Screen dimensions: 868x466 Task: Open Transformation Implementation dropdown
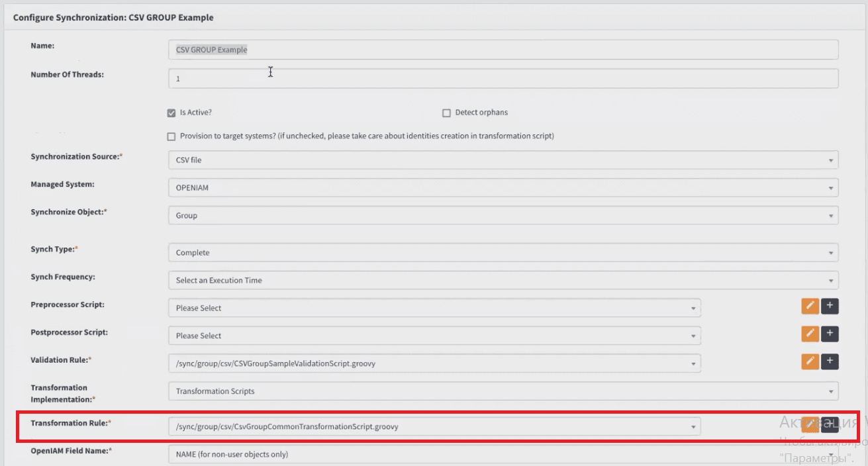coord(503,392)
